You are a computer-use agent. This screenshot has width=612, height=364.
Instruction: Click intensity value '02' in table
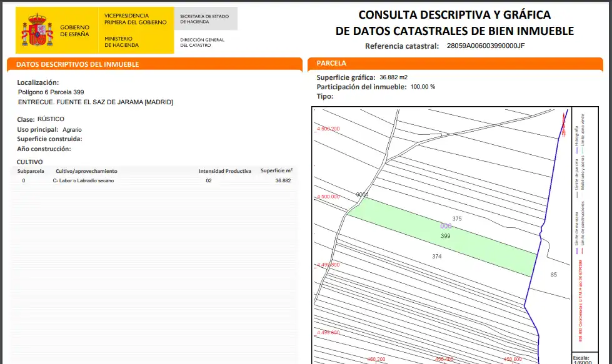(209, 180)
